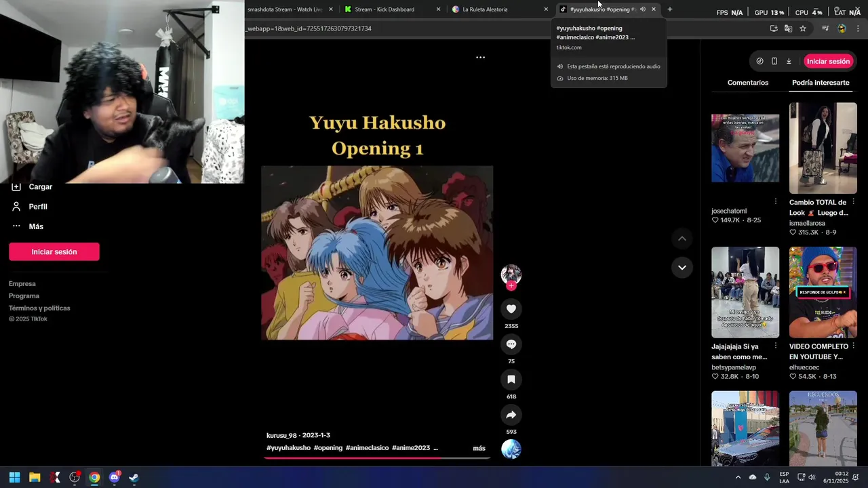Viewport: 868px width, 488px height.
Task: Seek in the red video progress bar
Action: (x=377, y=457)
